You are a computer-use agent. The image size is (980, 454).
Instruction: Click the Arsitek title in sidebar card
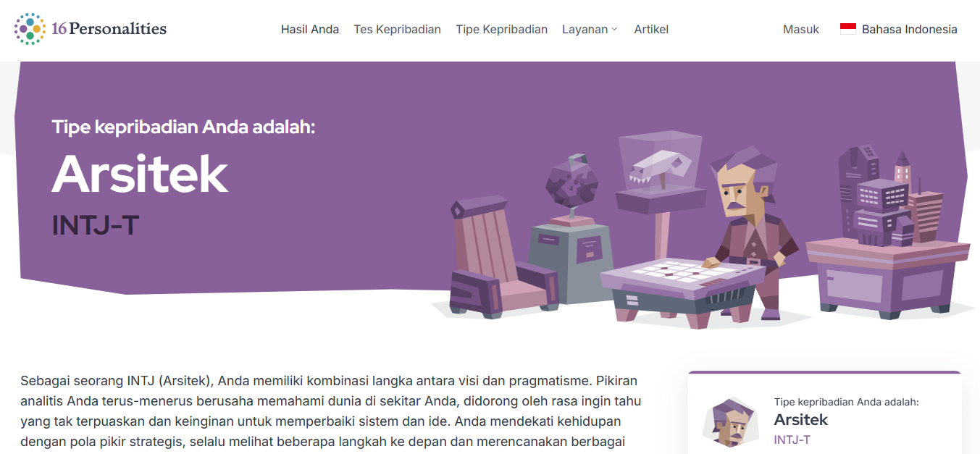[800, 420]
